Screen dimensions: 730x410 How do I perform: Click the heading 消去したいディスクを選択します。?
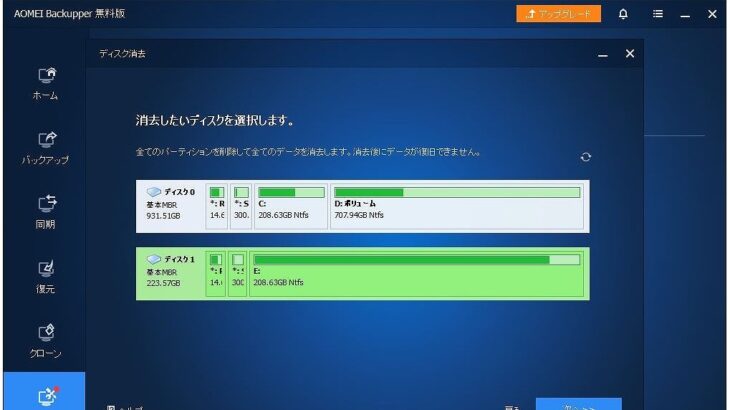[215, 121]
